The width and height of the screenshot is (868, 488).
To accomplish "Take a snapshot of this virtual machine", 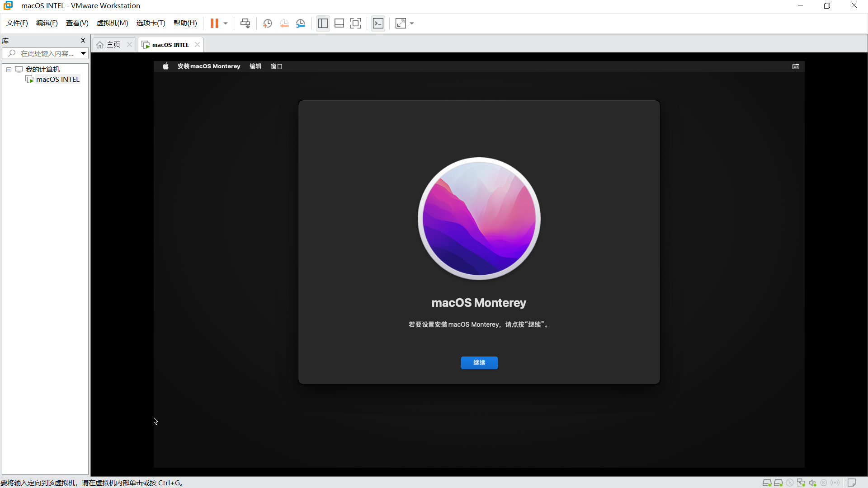I will [268, 23].
